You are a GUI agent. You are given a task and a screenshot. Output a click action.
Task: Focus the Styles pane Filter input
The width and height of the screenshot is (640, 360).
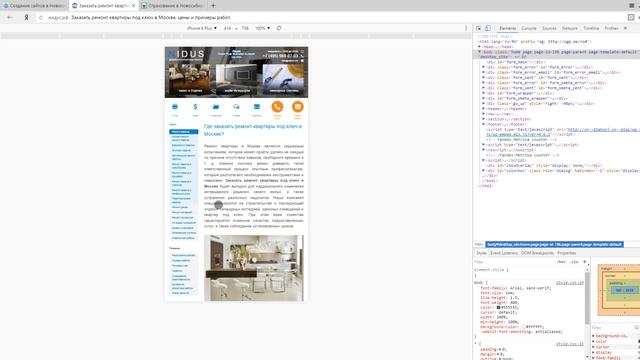pos(514,262)
